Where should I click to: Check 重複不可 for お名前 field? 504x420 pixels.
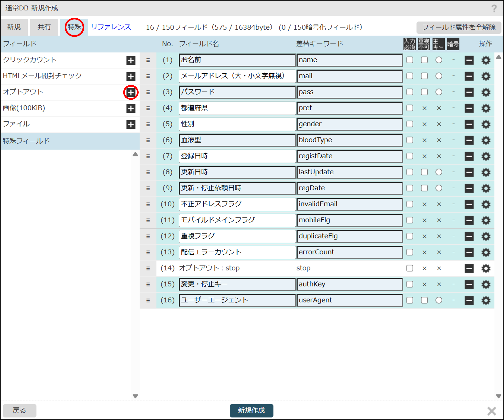[x=424, y=60]
